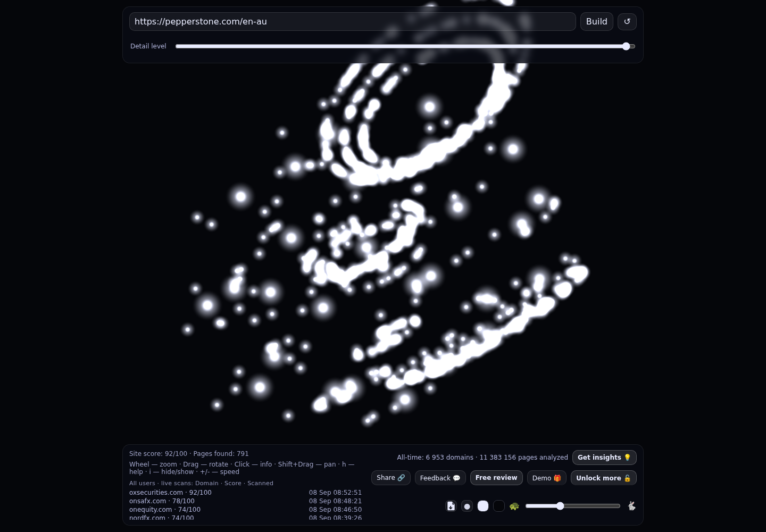Click the 08 Sep 08:46:50 timestamp
Viewport: 766px width, 532px height.
tap(335, 510)
